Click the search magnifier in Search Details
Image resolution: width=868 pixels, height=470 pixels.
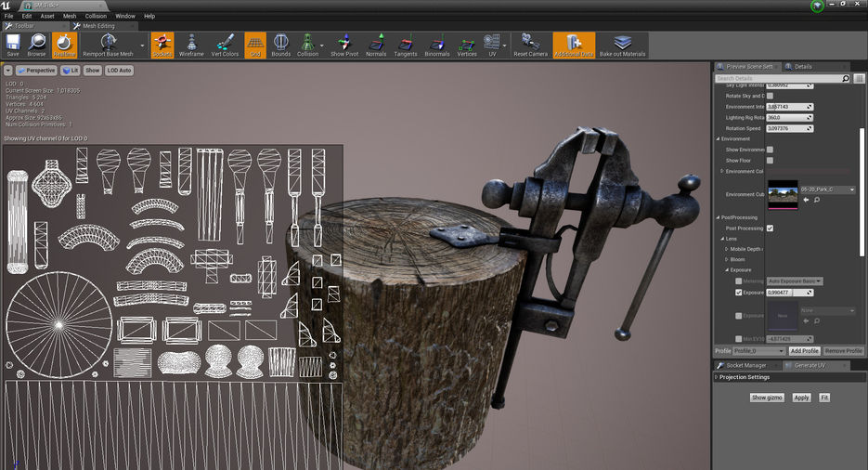[846, 79]
